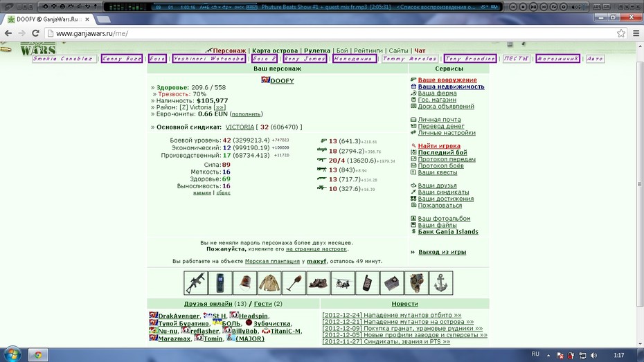Open Рейтинги in the top menu

coord(368,51)
